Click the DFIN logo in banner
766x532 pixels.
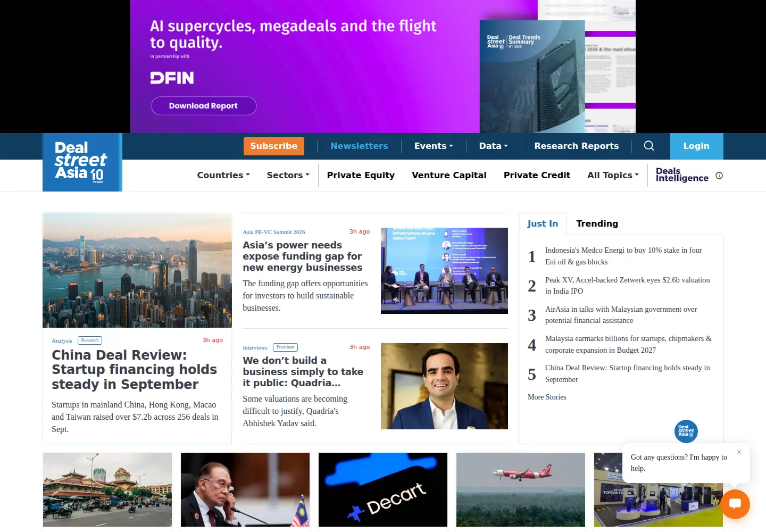click(172, 78)
